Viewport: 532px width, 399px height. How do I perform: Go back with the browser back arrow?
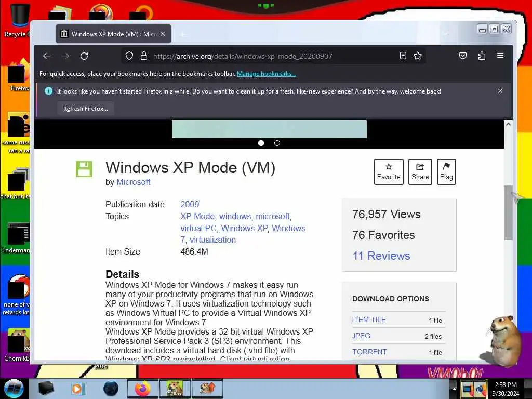click(47, 56)
